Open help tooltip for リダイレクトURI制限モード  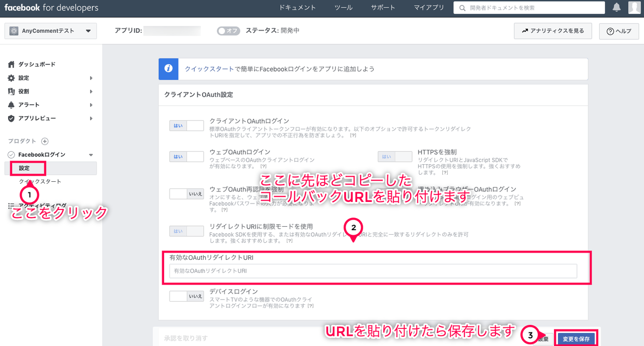click(x=289, y=241)
